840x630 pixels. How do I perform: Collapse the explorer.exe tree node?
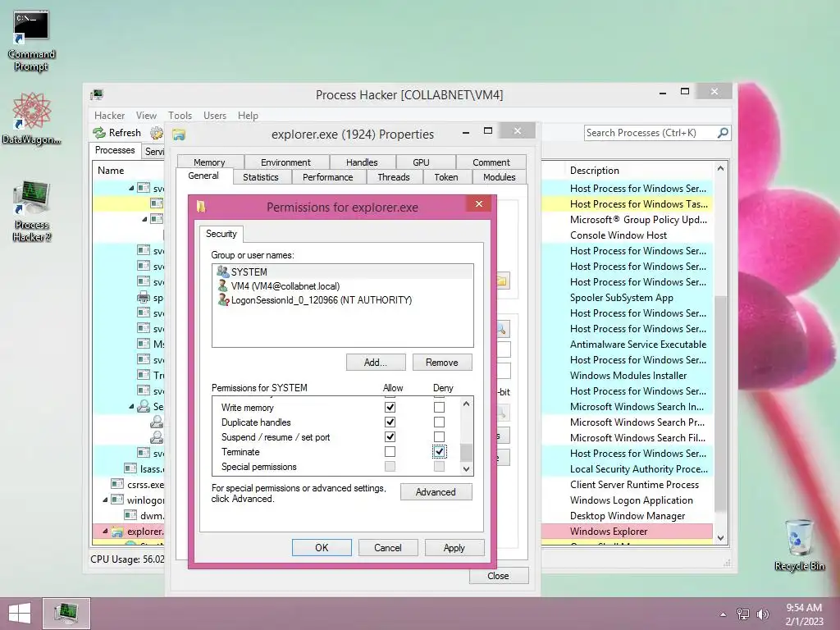coord(106,532)
